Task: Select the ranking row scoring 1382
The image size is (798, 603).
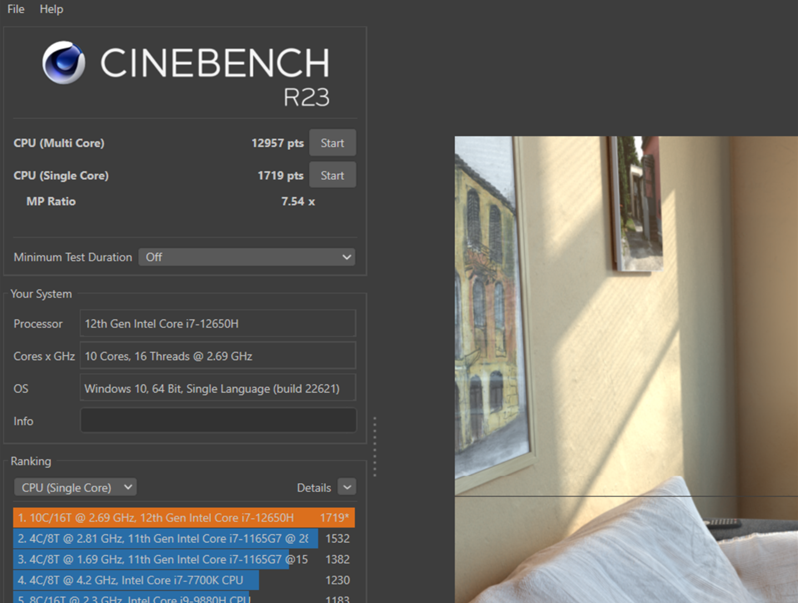Action: coord(184,559)
